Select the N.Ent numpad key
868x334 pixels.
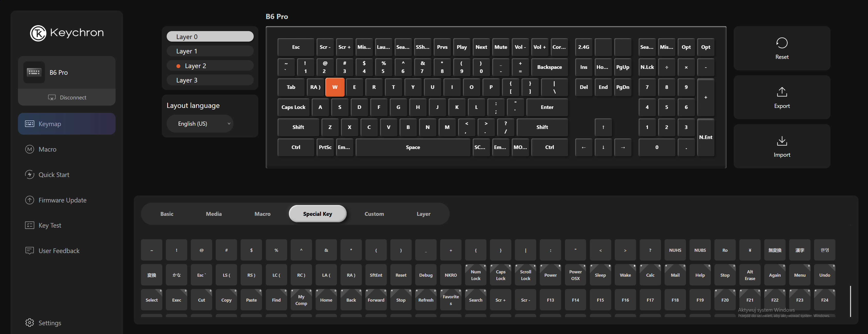point(706,137)
